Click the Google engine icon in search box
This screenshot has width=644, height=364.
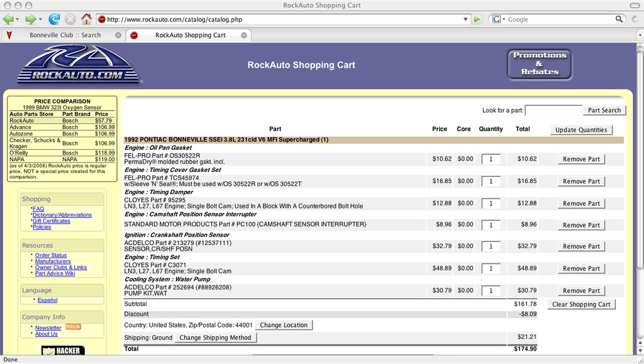pyautogui.click(x=497, y=20)
